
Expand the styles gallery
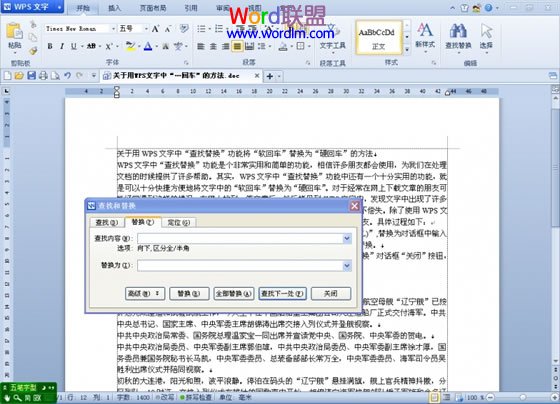(x=407, y=50)
